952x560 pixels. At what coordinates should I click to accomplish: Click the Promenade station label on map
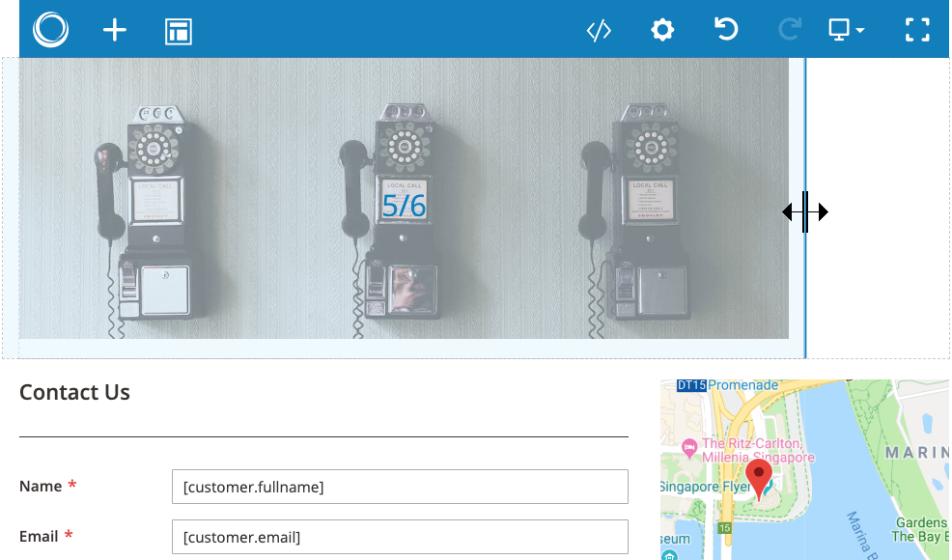[742, 385]
